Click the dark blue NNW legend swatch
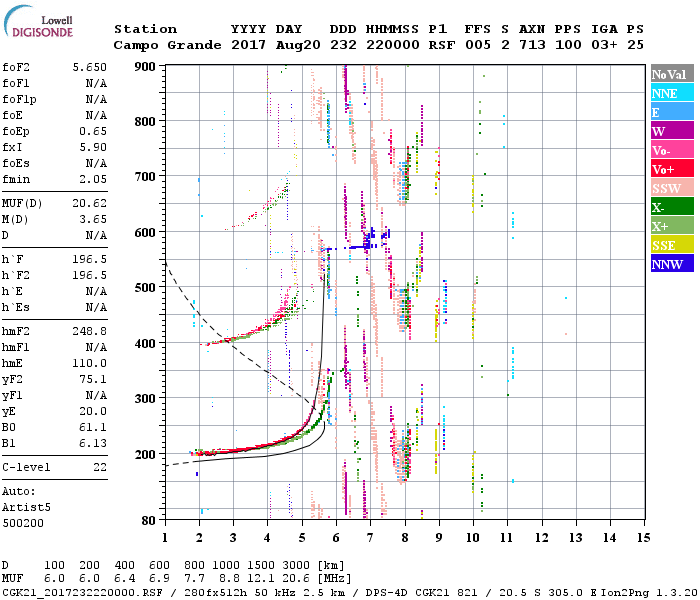The height and width of the screenshot is (600, 700). click(x=671, y=265)
